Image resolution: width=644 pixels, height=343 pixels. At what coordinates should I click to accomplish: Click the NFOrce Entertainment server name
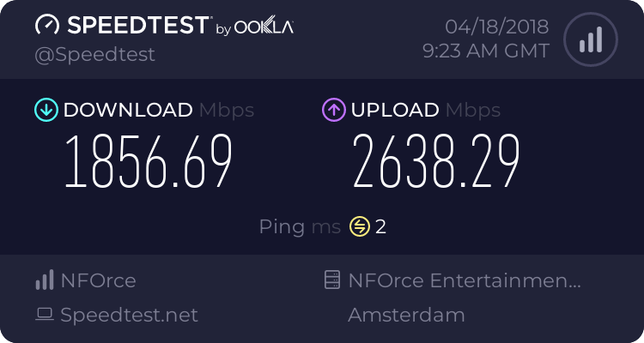[465, 280]
